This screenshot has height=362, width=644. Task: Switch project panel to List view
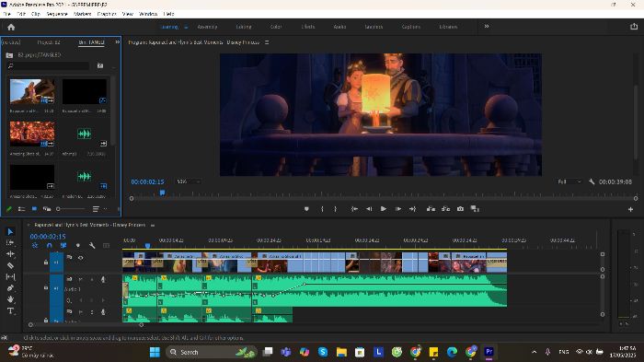coord(21,209)
